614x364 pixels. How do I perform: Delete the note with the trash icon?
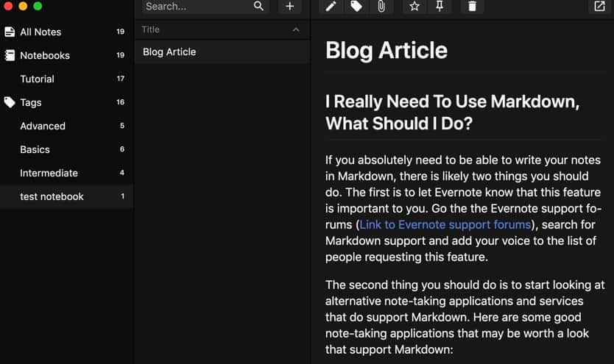coord(472,7)
